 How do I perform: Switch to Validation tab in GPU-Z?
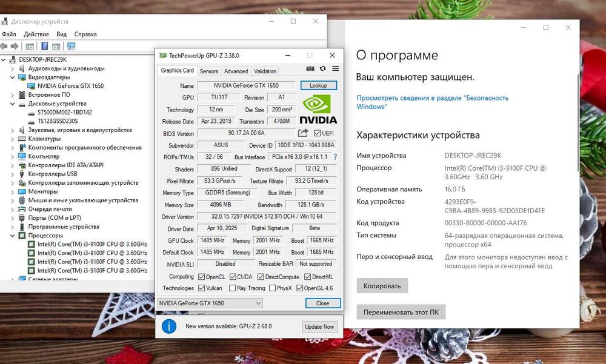point(265,71)
